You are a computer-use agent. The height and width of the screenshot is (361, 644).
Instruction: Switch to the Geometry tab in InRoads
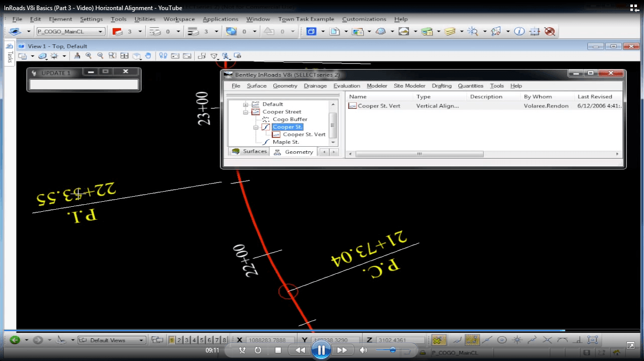[294, 152]
